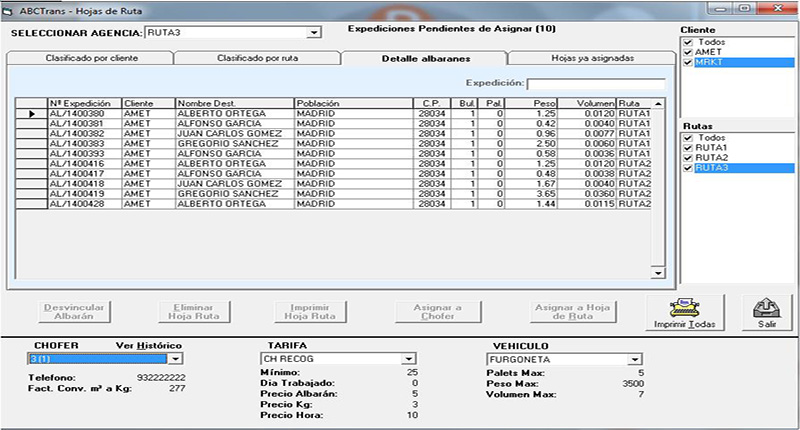Click the Telefono value 932222222
800x430 pixels.
click(x=161, y=378)
